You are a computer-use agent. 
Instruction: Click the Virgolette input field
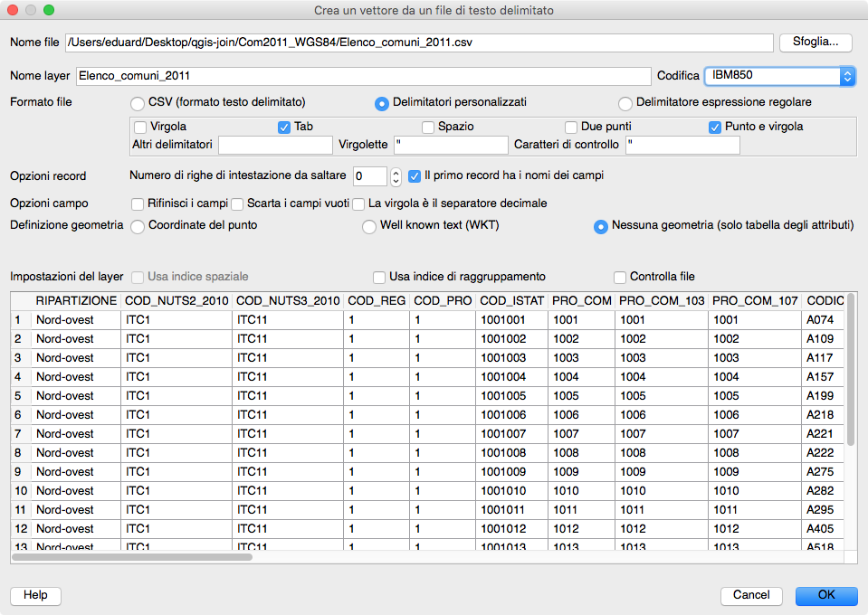[x=451, y=145]
